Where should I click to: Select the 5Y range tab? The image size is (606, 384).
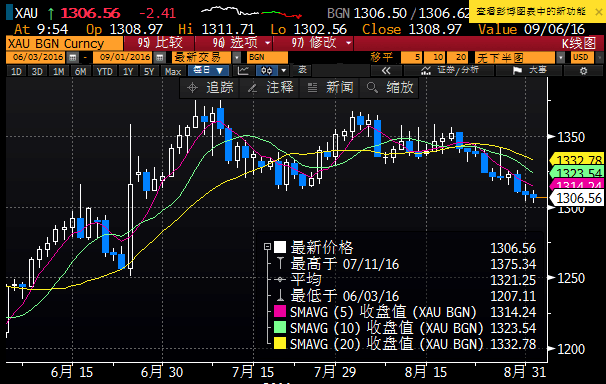pos(149,71)
